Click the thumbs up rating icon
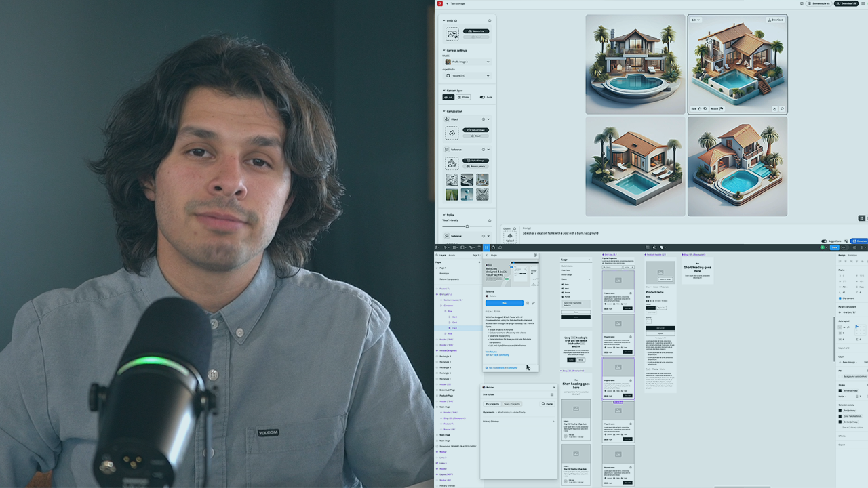The height and width of the screenshot is (488, 868). 700,108
